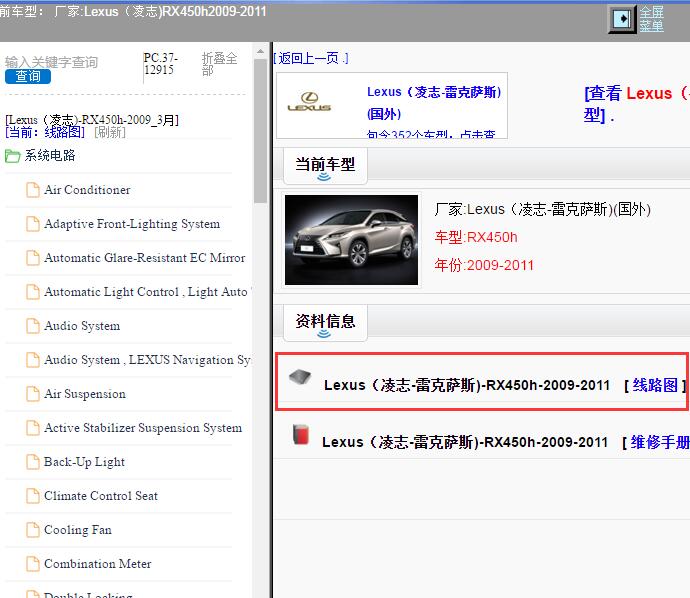Screen dimensions: 690x598
Task: Click the left panel scroll-up arrow
Action: [261, 51]
